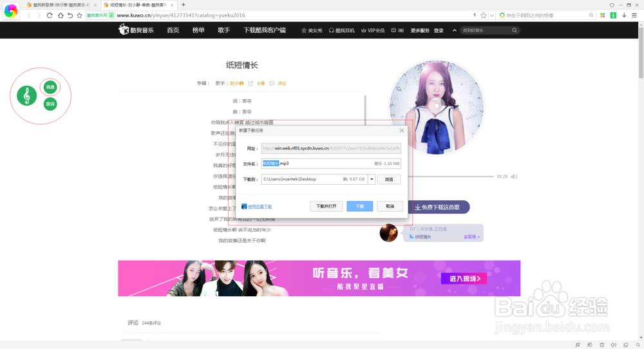Open the 首页 nav item
The image size is (644, 349).
[173, 30]
